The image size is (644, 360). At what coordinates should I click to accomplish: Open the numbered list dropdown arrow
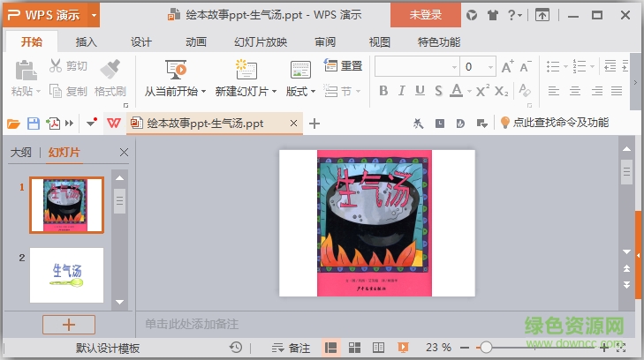point(592,66)
